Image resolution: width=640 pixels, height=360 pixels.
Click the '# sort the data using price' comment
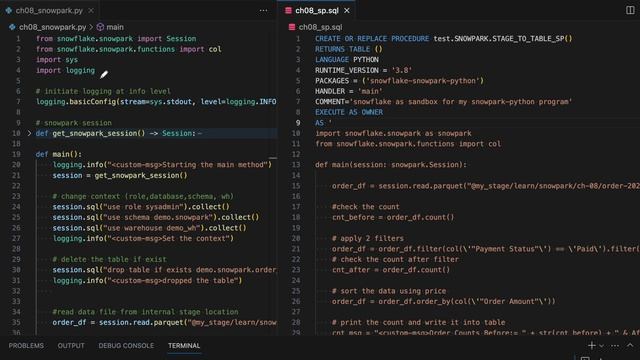click(x=389, y=291)
